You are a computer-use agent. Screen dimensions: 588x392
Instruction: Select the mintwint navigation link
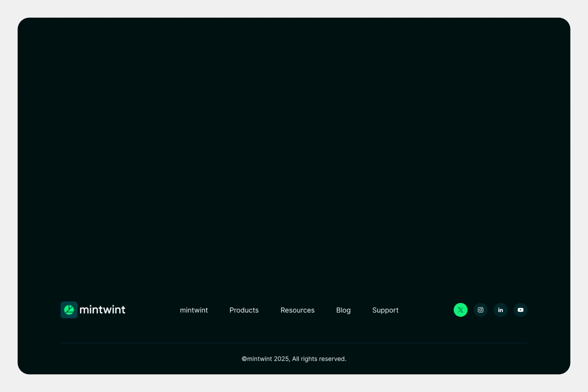[x=194, y=310]
